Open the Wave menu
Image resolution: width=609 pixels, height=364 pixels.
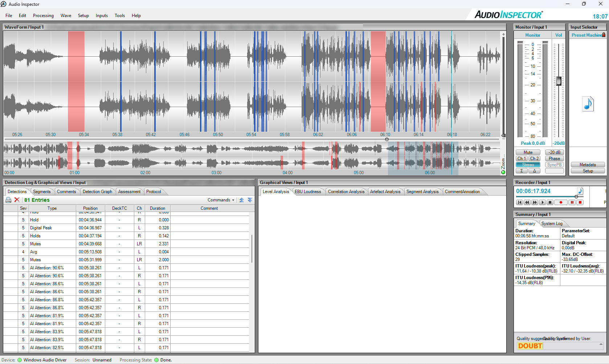(66, 16)
